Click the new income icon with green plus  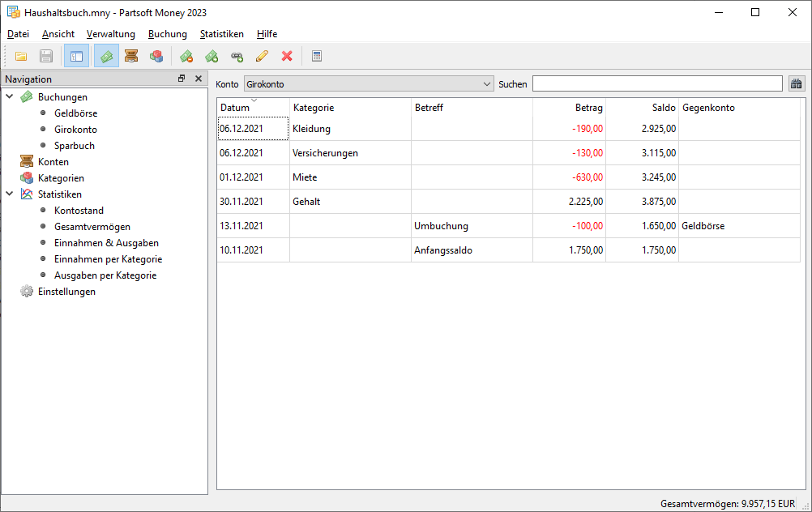tap(212, 56)
